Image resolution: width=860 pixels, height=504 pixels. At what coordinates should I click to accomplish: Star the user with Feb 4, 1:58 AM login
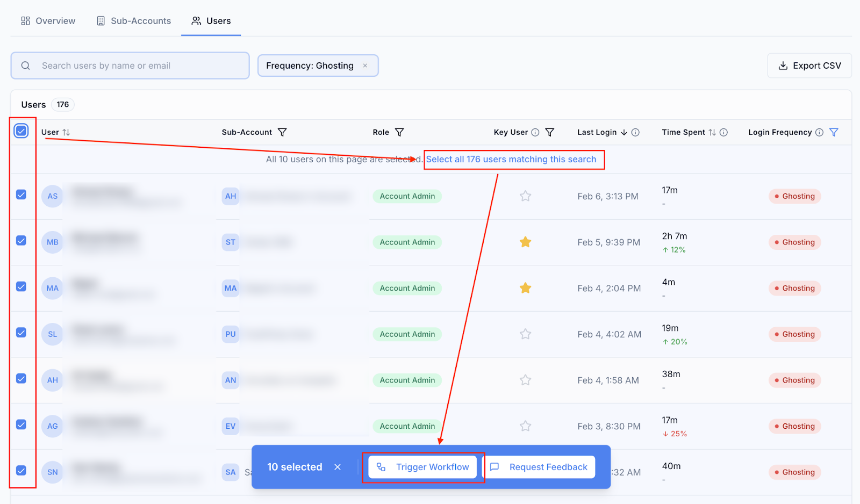tap(526, 380)
